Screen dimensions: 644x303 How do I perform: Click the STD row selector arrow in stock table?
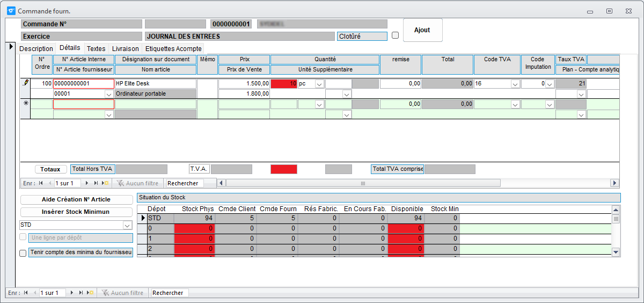pos(143,218)
